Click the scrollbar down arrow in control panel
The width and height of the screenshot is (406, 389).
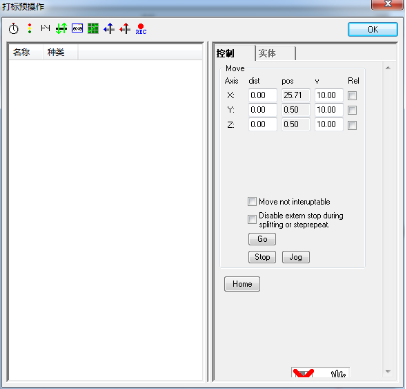click(388, 371)
